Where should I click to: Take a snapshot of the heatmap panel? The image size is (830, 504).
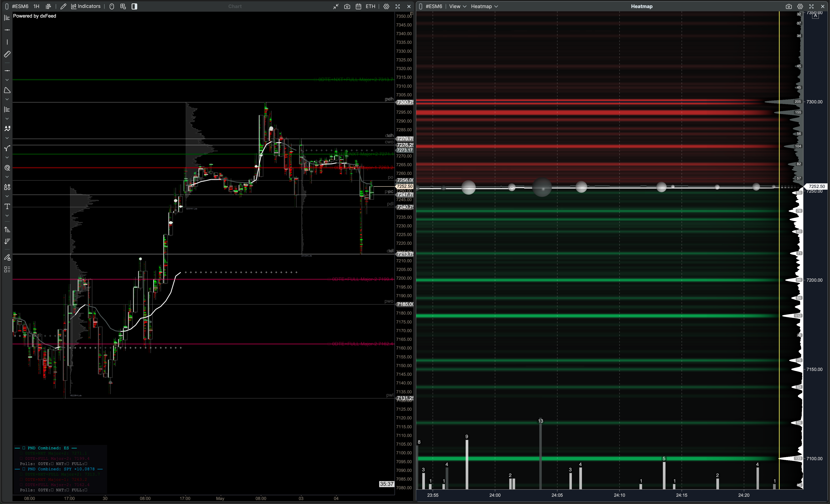789,6
